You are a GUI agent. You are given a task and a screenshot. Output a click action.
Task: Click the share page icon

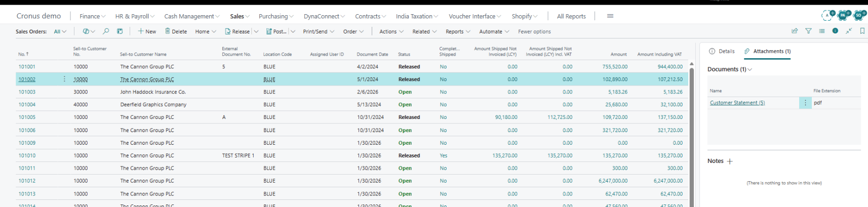(x=795, y=31)
